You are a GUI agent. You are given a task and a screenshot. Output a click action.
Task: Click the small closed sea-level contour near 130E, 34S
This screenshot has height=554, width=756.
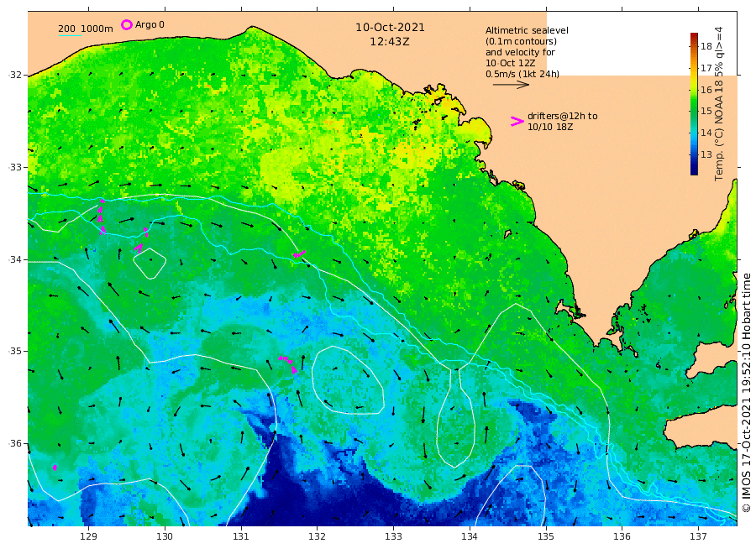pyautogui.click(x=150, y=264)
